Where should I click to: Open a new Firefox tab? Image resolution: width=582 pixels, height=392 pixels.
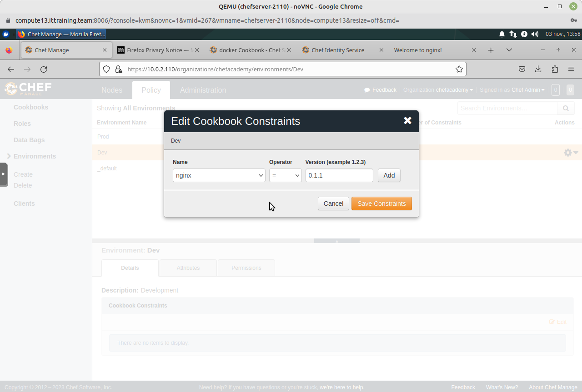(491, 50)
